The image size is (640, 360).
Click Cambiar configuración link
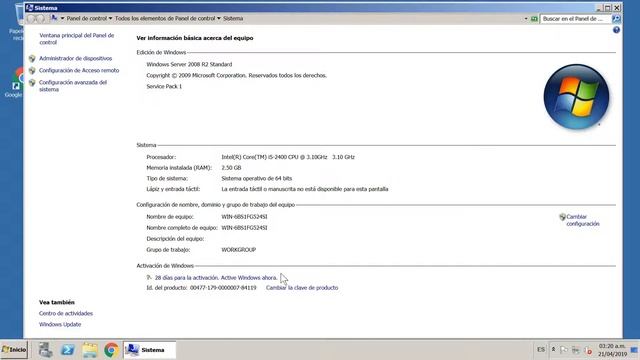582,220
